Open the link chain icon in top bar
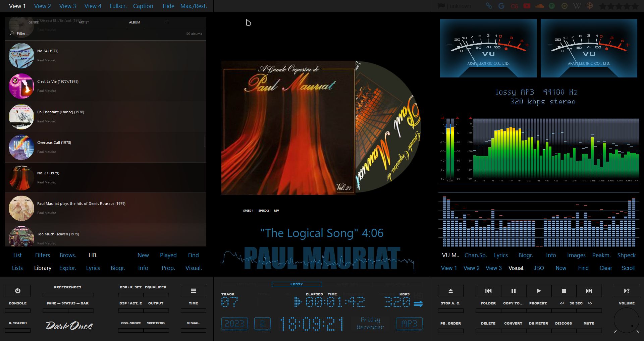This screenshot has width=644, height=341. [x=489, y=6]
